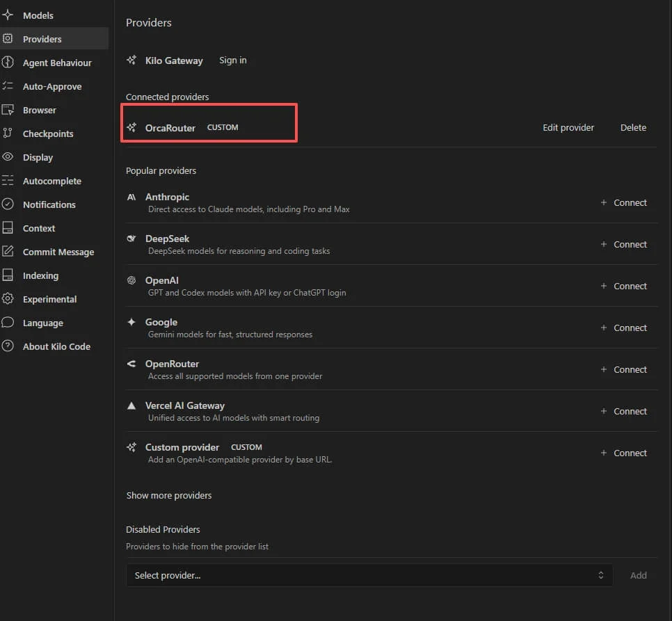Delete the OrcaRouter provider

tap(633, 128)
